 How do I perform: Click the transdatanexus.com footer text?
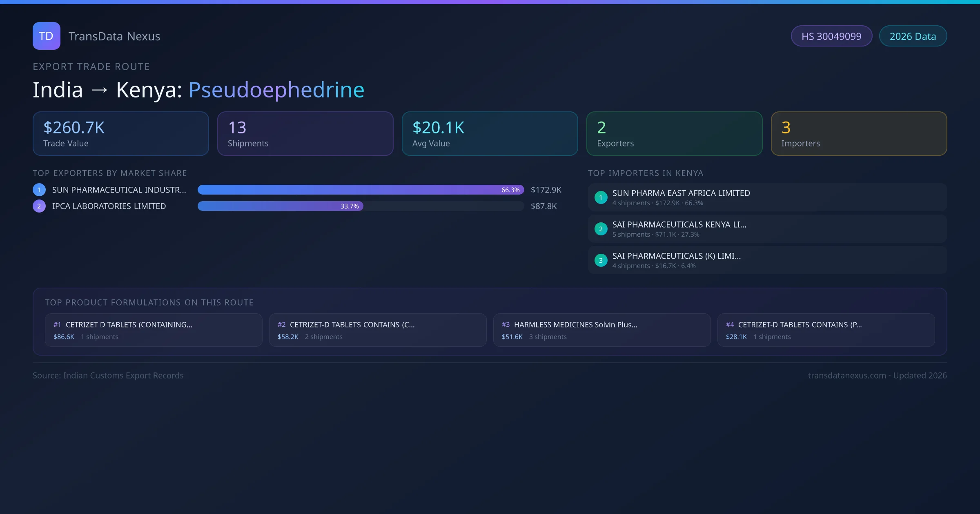[846, 375]
